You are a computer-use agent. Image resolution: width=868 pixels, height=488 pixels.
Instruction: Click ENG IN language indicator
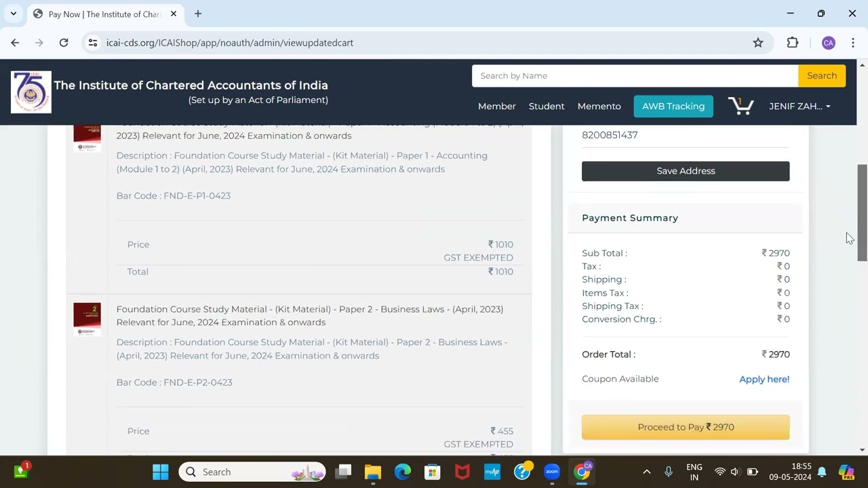(694, 472)
